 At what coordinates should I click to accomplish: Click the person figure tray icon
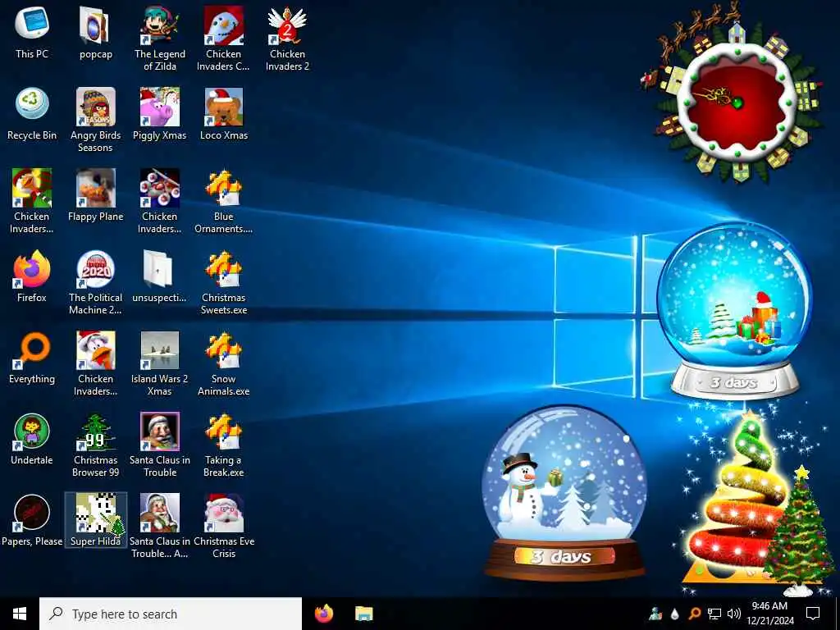tap(655, 614)
